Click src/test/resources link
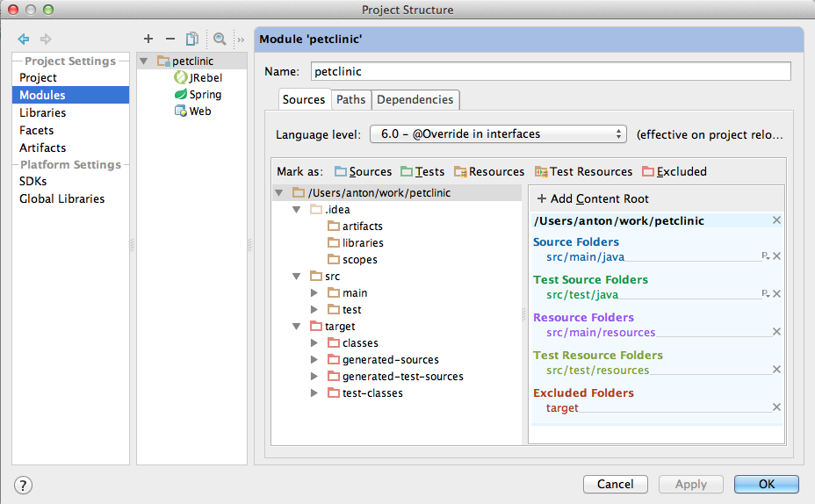The height and width of the screenshot is (504, 815). (x=598, y=371)
